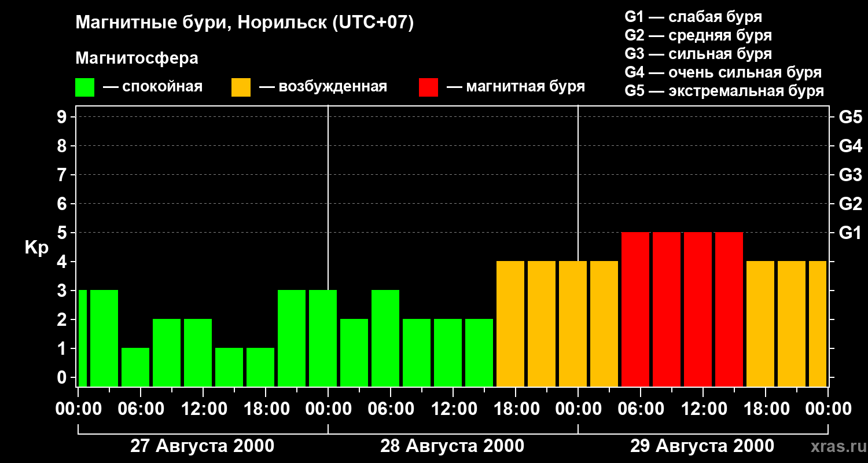Viewport: 868px width, 463px height.
Task: Click the 'G5 — экстремальная буря' legend line
Action: click(x=724, y=91)
